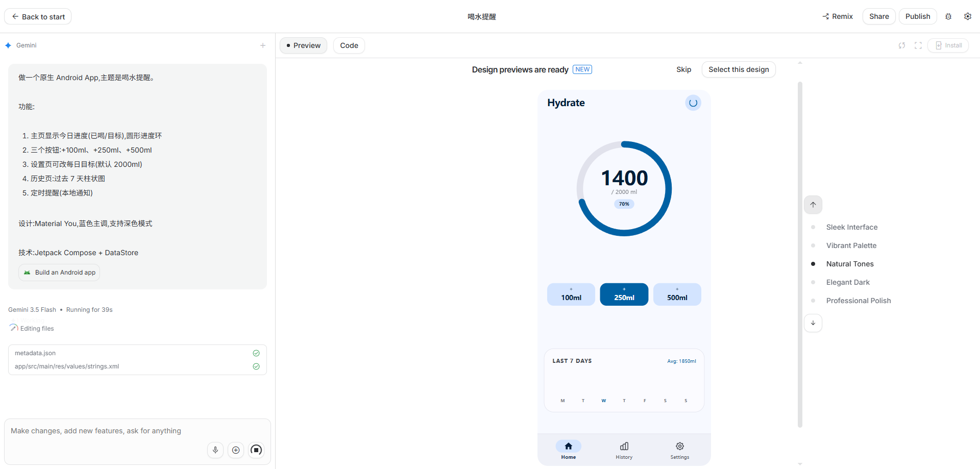
Task: Click the Running for 39s status
Action: coord(89,310)
